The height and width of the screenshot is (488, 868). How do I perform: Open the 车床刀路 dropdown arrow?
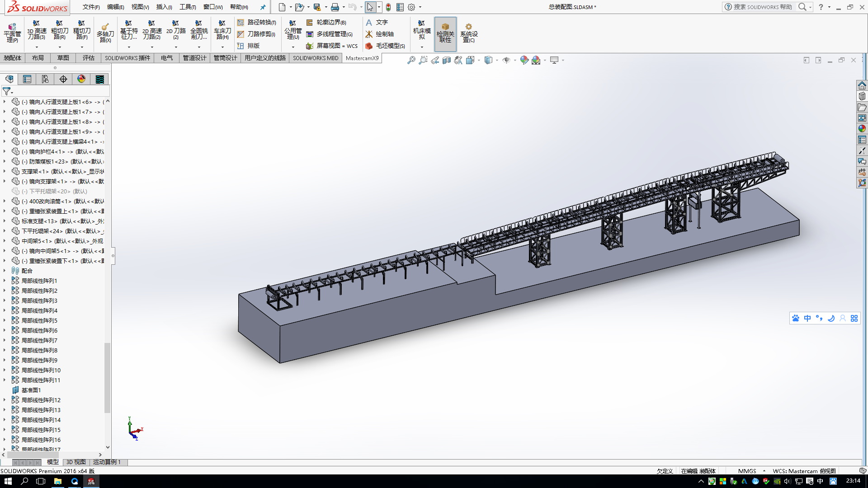click(222, 47)
